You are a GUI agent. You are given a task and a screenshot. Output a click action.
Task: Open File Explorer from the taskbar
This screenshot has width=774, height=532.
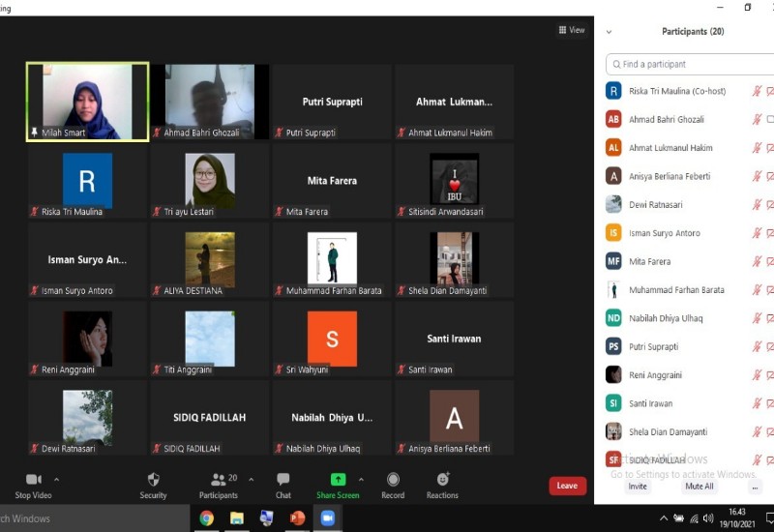(237, 518)
